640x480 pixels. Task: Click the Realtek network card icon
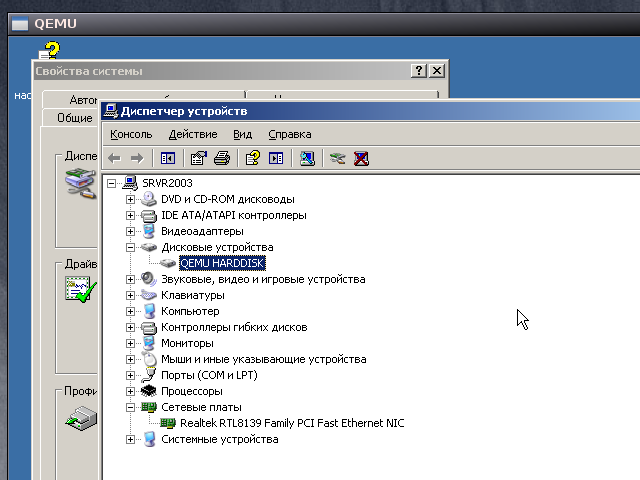[167, 423]
